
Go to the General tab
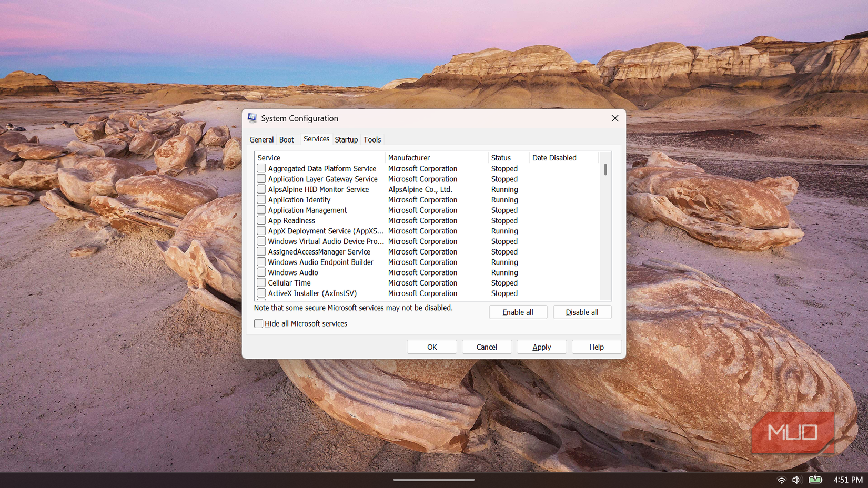point(261,139)
